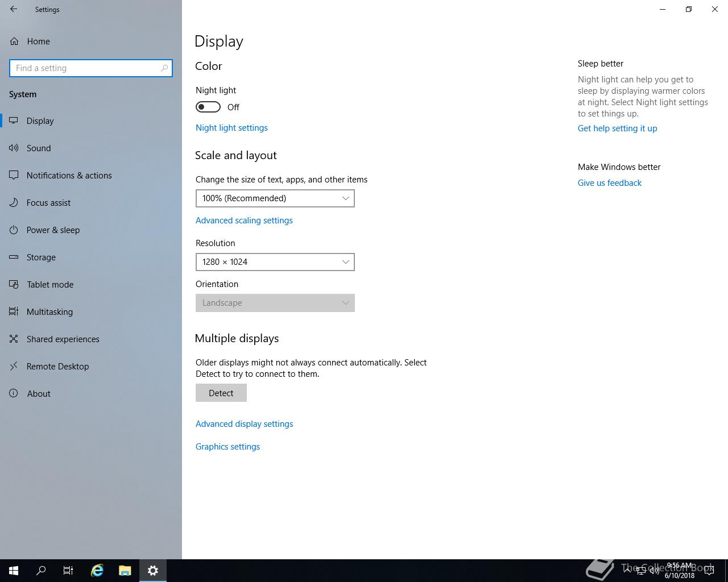Viewport: 728px width, 582px height.
Task: Toggle the Night light switch
Action: point(208,107)
